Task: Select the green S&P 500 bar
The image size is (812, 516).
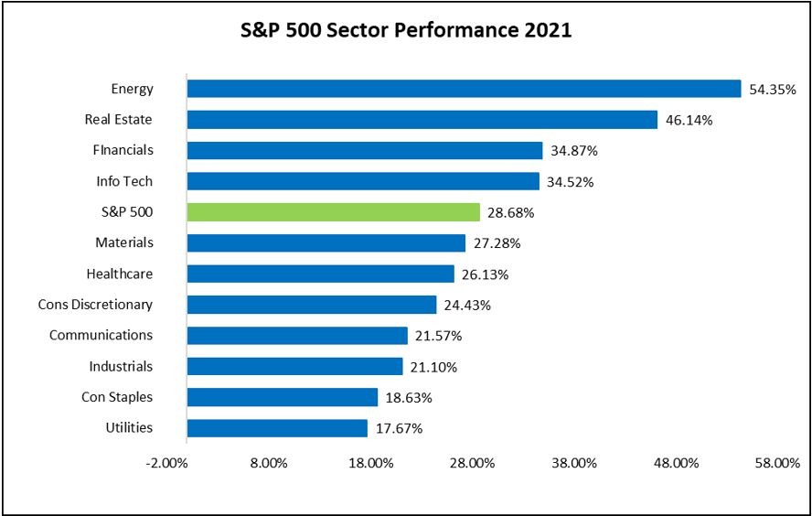Action: click(x=333, y=212)
